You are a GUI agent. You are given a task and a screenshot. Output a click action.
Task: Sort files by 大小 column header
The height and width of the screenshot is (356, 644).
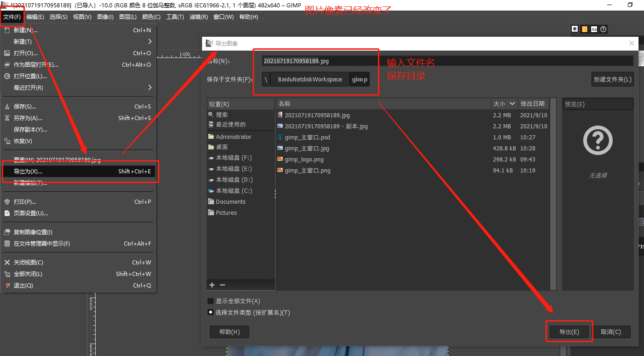(504, 104)
